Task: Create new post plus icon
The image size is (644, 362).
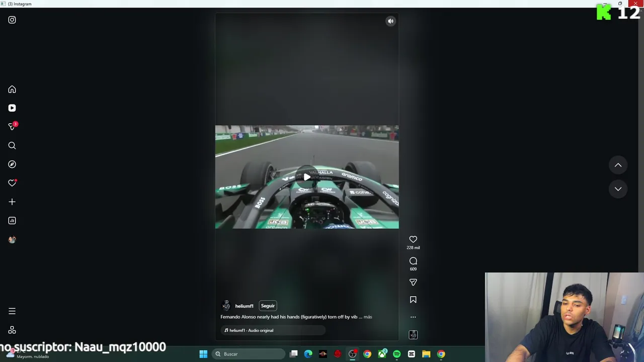Action: [12, 202]
